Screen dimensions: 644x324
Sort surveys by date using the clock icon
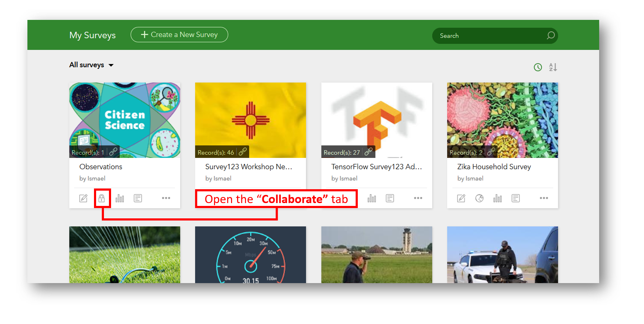click(538, 67)
